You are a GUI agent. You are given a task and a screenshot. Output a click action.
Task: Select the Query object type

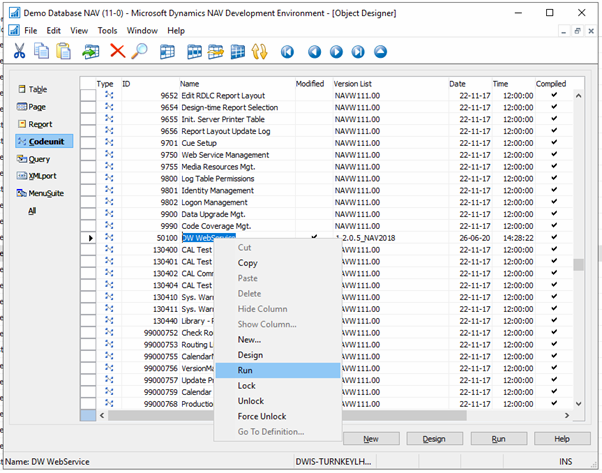click(39, 159)
